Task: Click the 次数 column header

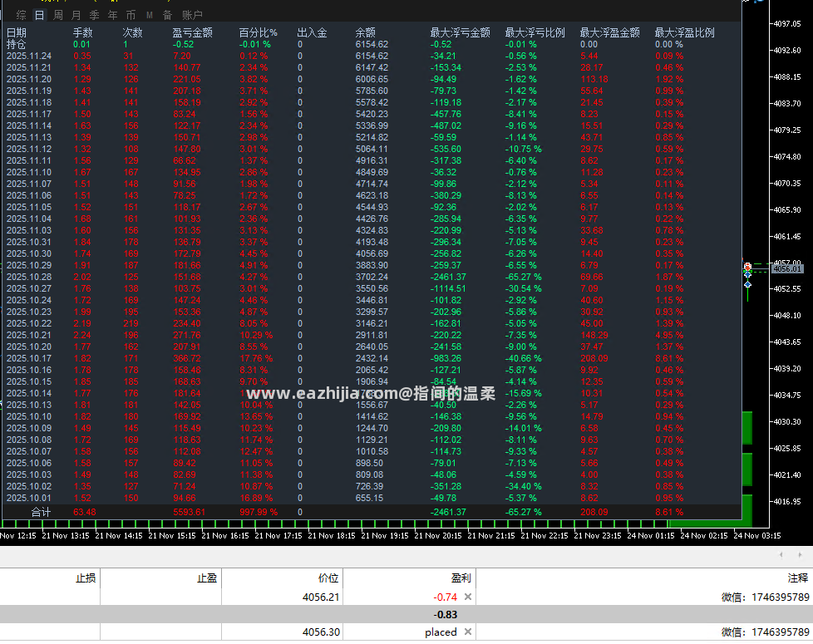Action: pyautogui.click(x=132, y=32)
